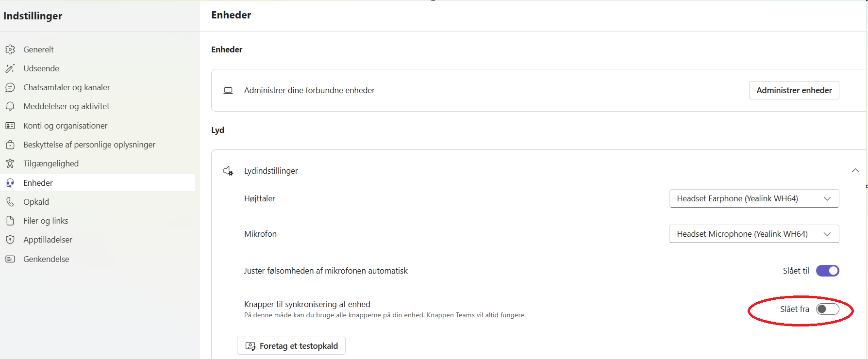Click the Administrer enheder button
The width and height of the screenshot is (868, 359).
click(794, 90)
